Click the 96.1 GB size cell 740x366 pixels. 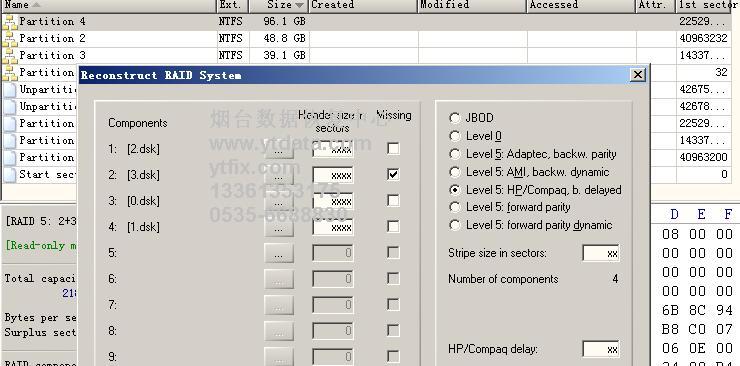[x=285, y=22]
